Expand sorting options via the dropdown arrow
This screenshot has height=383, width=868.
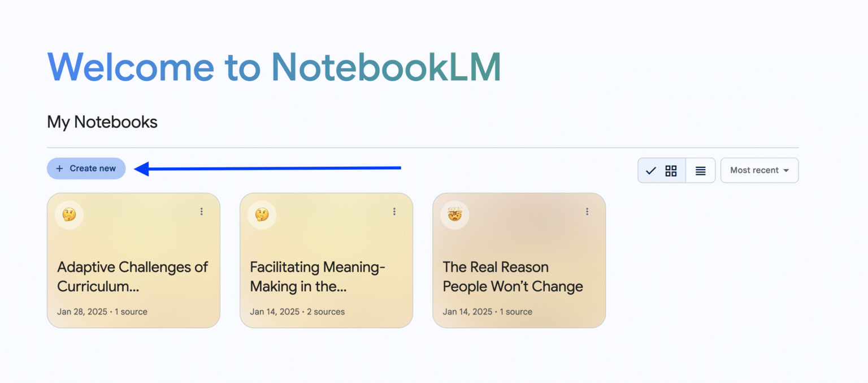[x=785, y=170]
